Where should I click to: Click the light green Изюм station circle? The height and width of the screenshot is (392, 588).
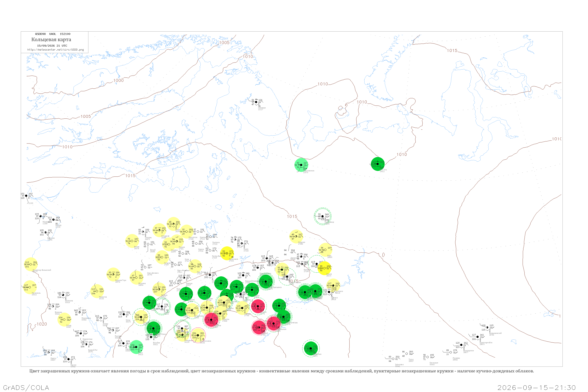[x=136, y=347]
